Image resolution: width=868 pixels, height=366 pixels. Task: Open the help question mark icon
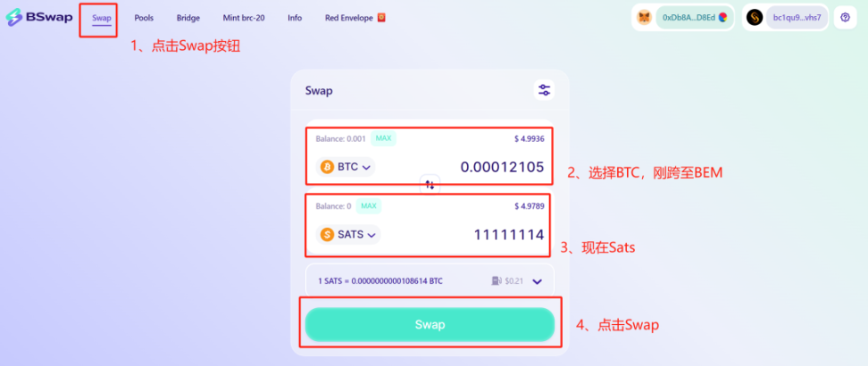(845, 17)
